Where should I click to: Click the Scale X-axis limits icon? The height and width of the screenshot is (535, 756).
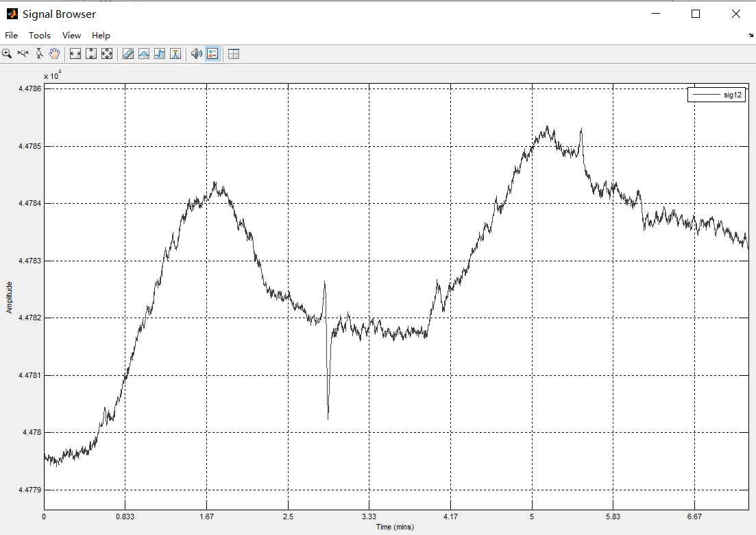click(x=75, y=53)
